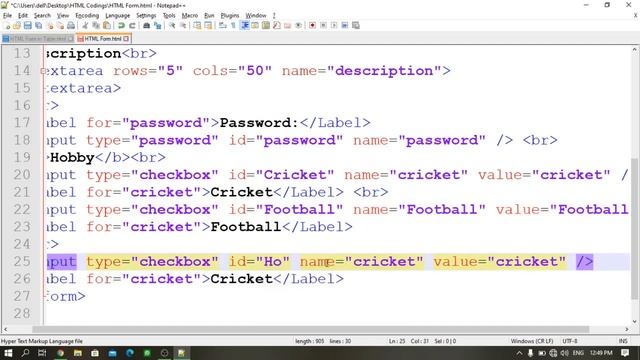Click the Paste clipboard icon

[107, 25]
